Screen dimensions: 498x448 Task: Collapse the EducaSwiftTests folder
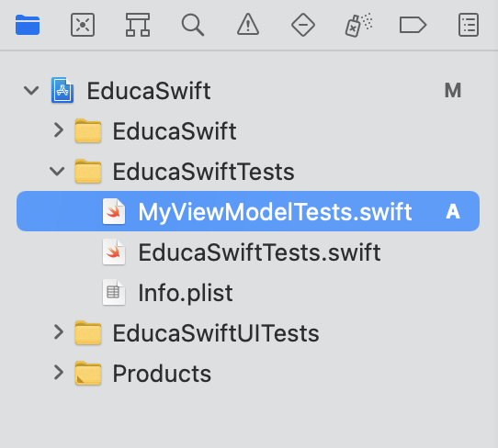(57, 172)
